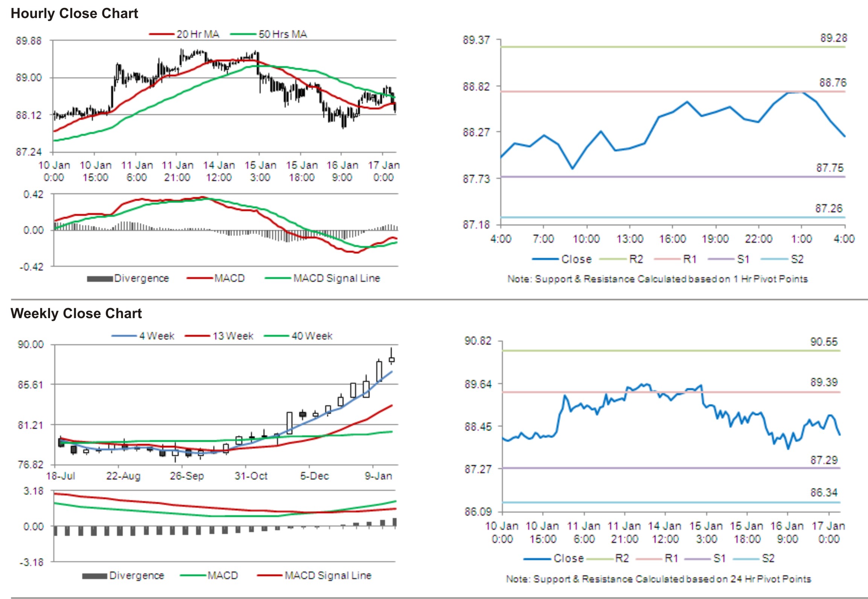
Task: Click the 88.45 y-axis label
Action: tap(478, 427)
